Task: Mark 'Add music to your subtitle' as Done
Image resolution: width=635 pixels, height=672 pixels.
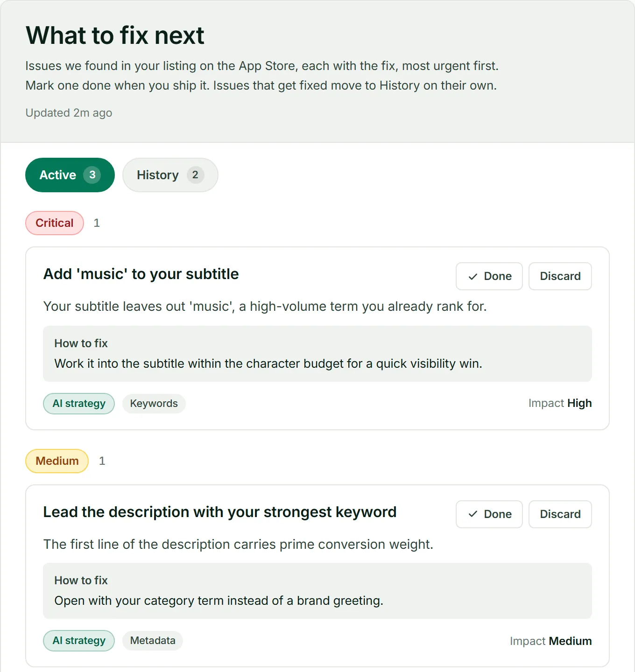Action: [x=489, y=276]
